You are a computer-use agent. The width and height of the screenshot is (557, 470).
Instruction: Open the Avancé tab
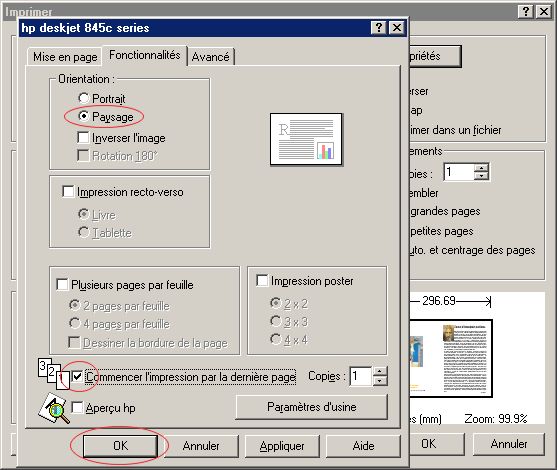[211, 57]
